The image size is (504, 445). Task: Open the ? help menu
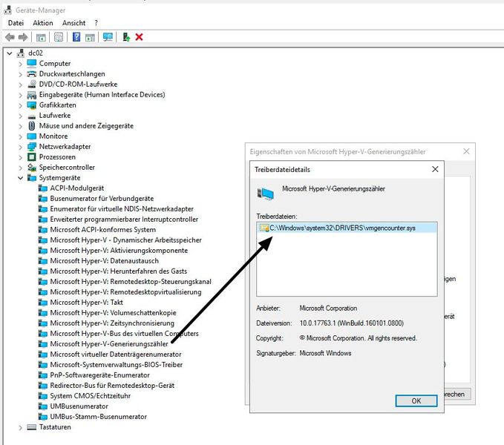coord(96,23)
